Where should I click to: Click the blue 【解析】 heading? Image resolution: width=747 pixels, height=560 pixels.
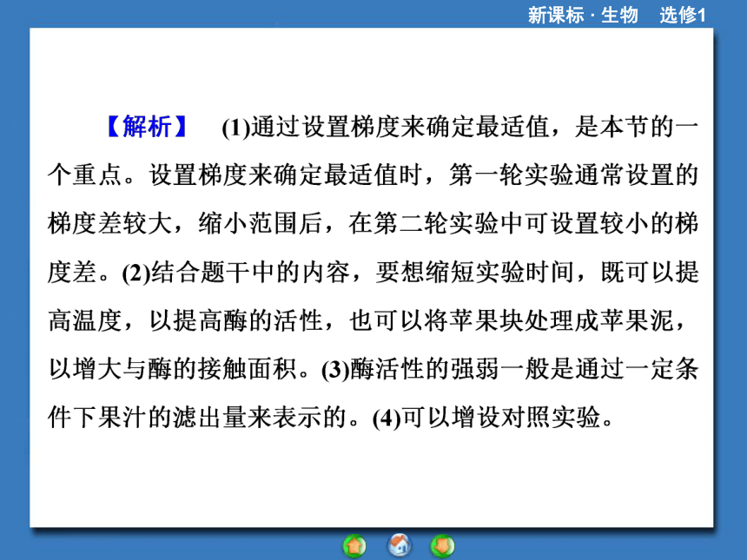coord(146,127)
